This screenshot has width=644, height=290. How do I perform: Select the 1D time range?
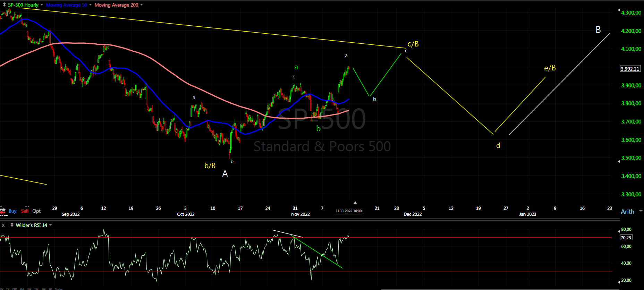(x=50, y=289)
